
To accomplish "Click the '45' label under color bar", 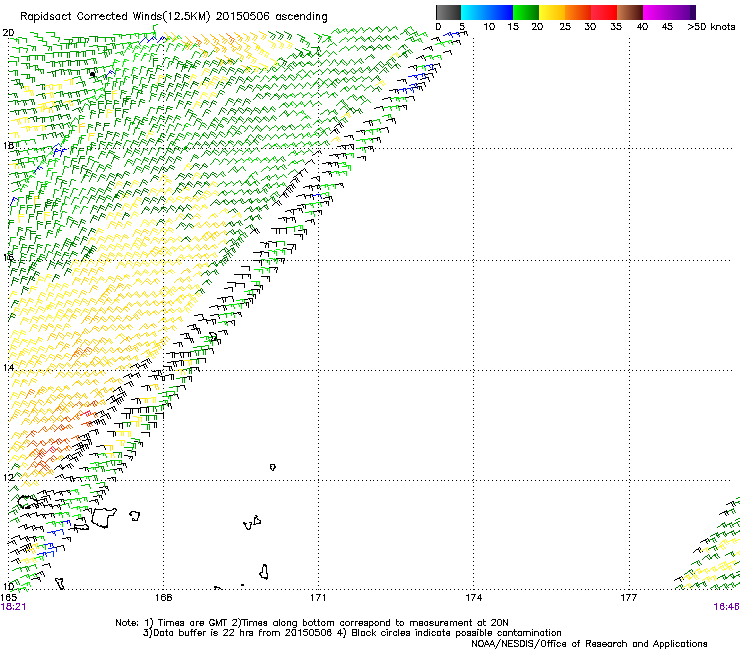I will (x=667, y=27).
